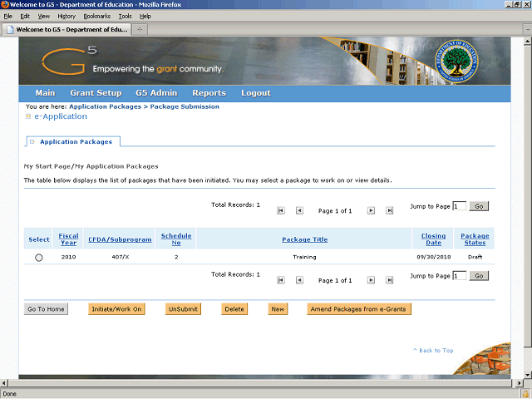This screenshot has width=532, height=399.
Task: Click the e-Application heading link
Action: [61, 116]
